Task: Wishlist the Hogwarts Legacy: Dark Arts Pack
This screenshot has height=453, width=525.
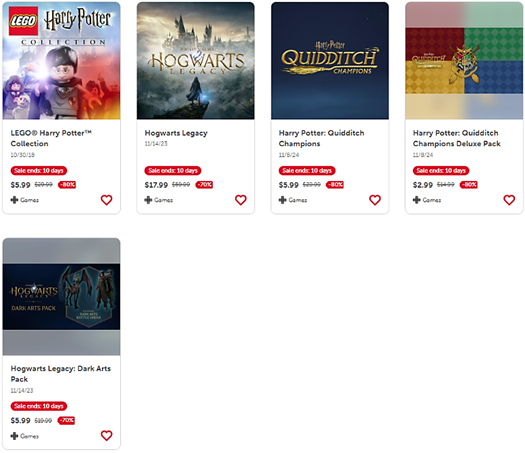Action: (x=106, y=435)
